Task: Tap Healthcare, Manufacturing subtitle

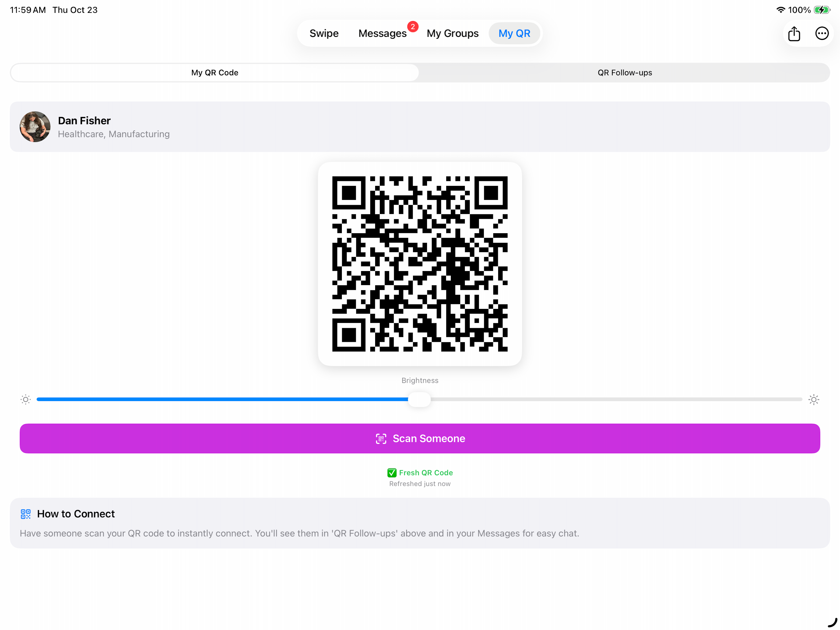Action: click(x=114, y=134)
